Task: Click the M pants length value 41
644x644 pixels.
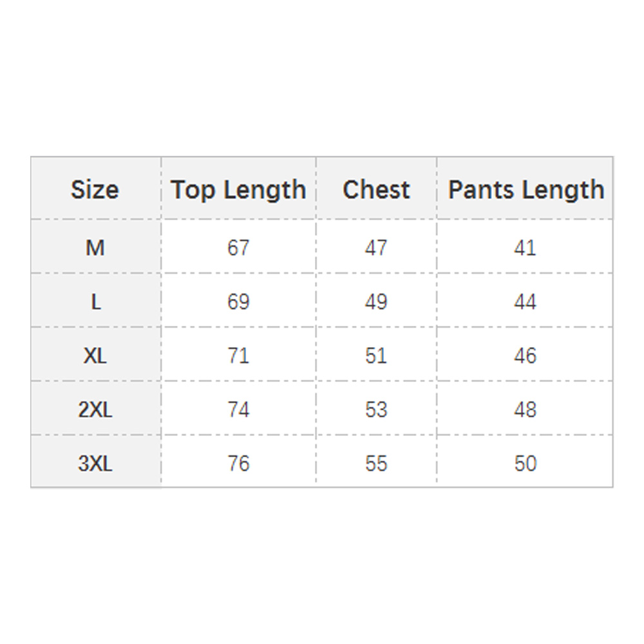Action: (x=526, y=247)
